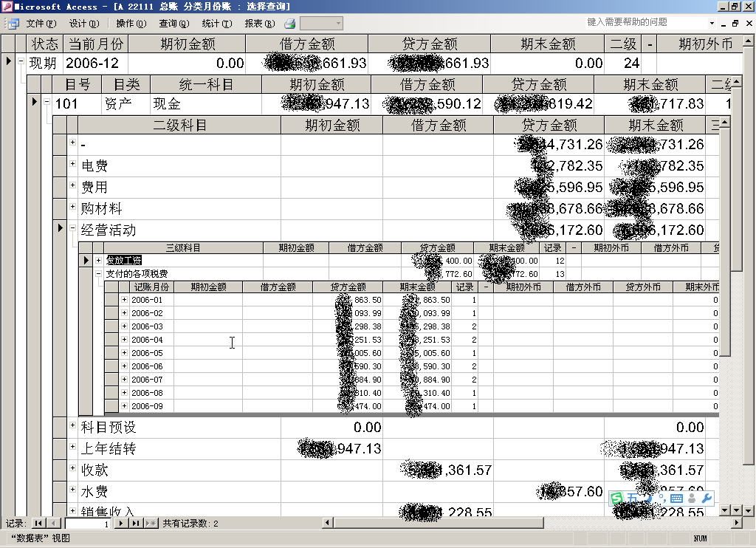Click the IME user account icon
The height and width of the screenshot is (548, 756).
[690, 499]
